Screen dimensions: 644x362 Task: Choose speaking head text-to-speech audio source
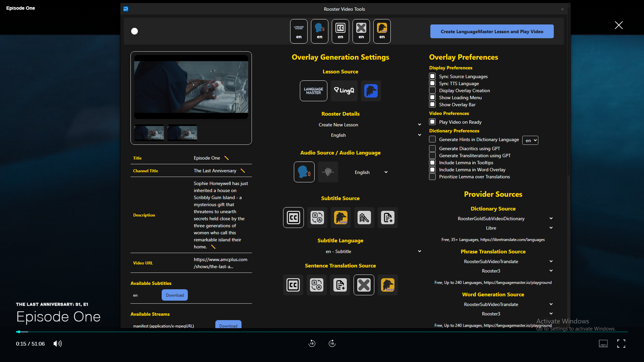[x=304, y=172]
